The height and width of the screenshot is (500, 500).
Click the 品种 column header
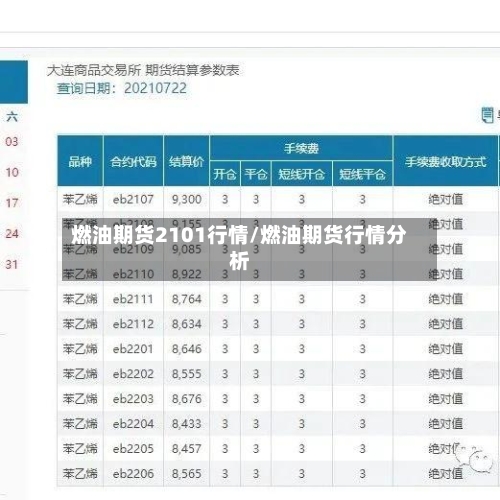pyautogui.click(x=80, y=162)
